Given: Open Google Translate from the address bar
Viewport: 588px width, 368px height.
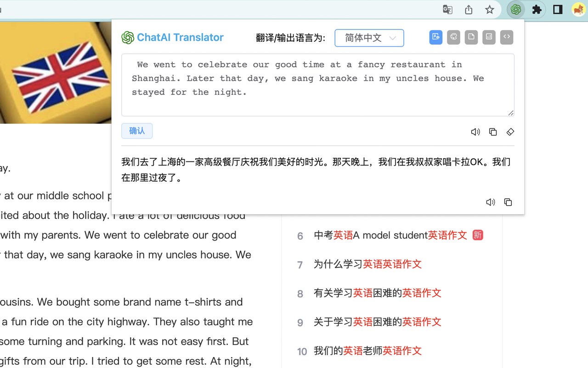Looking at the screenshot, I should [x=447, y=9].
